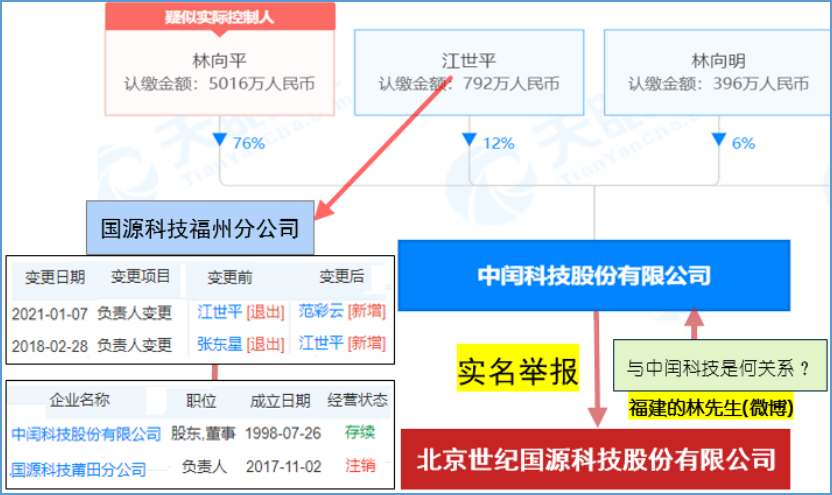Click the 6% share percentage

tap(743, 143)
